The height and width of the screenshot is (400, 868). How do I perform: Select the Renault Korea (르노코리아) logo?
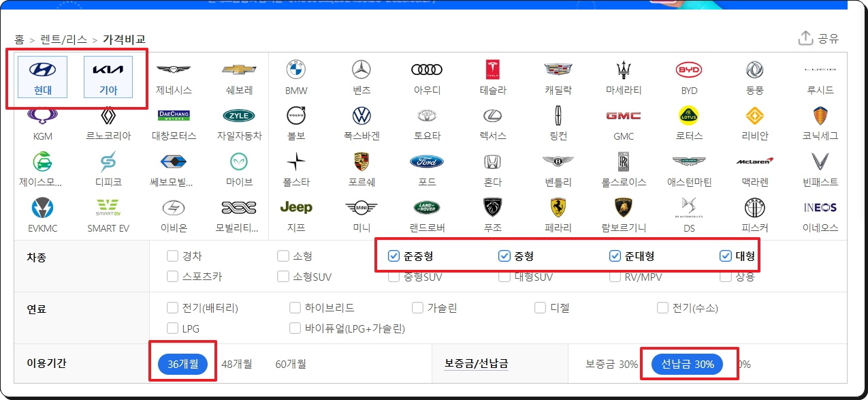(108, 115)
